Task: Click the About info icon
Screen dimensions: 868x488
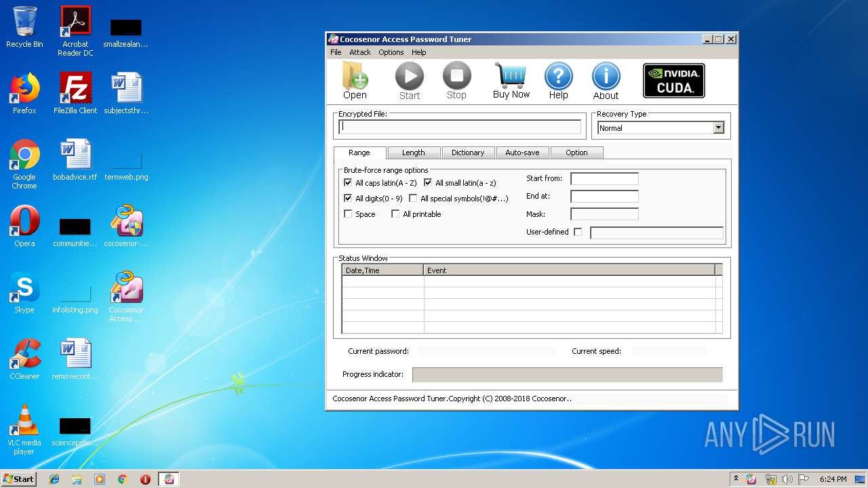Action: (606, 81)
